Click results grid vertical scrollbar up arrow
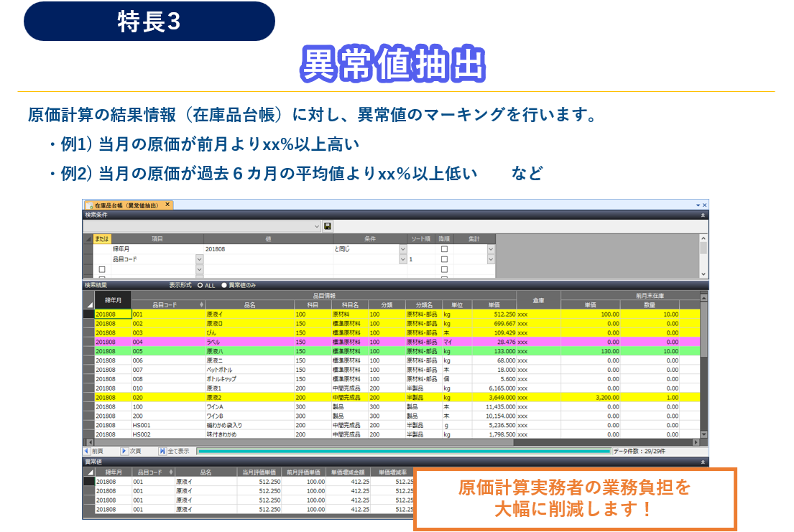794x532 pixels. tap(703, 297)
